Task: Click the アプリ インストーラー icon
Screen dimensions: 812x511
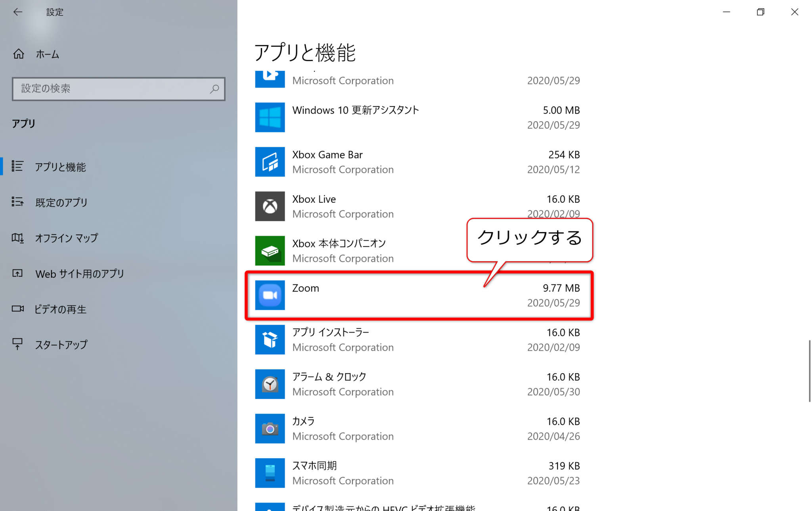Action: point(270,339)
